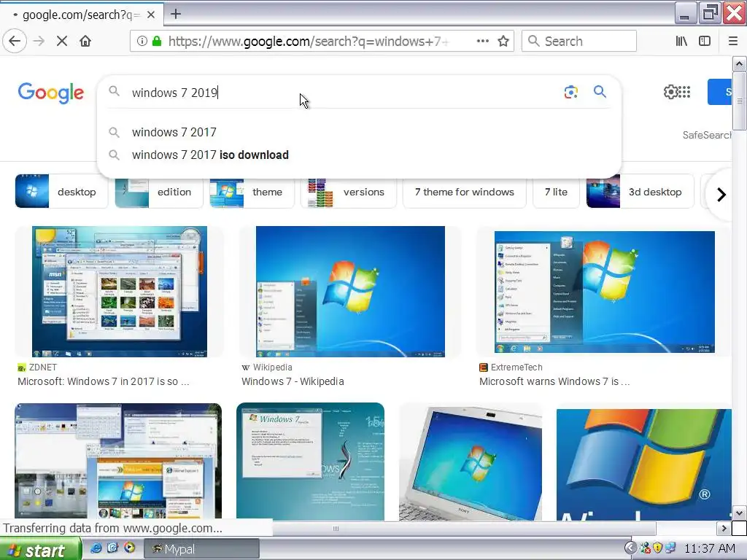Open the multiple-windows desktop collage image

[118, 461]
